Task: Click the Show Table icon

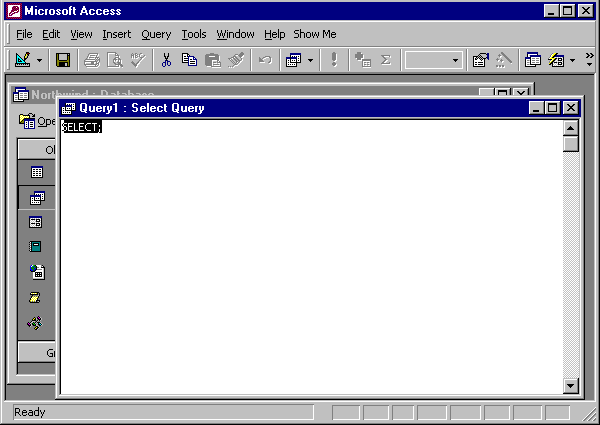Action: [362, 60]
